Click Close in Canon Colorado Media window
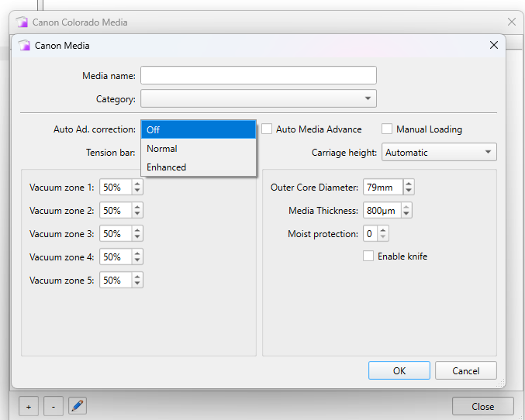 point(483,406)
